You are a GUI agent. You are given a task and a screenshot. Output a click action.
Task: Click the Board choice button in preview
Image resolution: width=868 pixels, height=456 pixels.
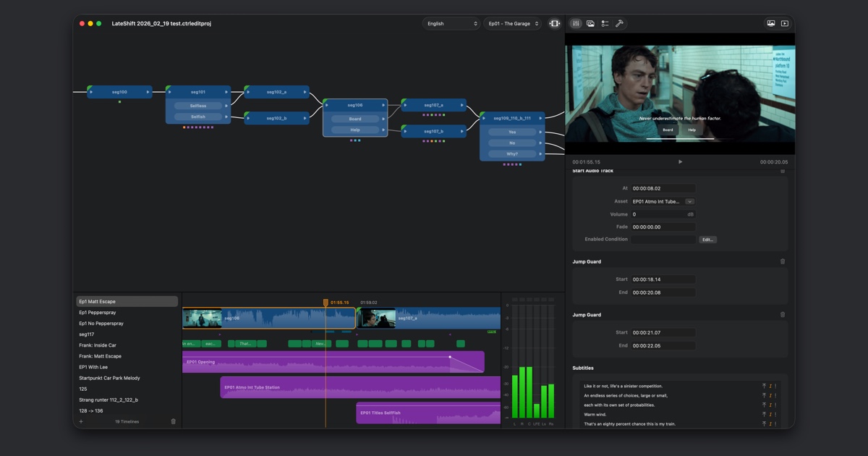point(668,130)
